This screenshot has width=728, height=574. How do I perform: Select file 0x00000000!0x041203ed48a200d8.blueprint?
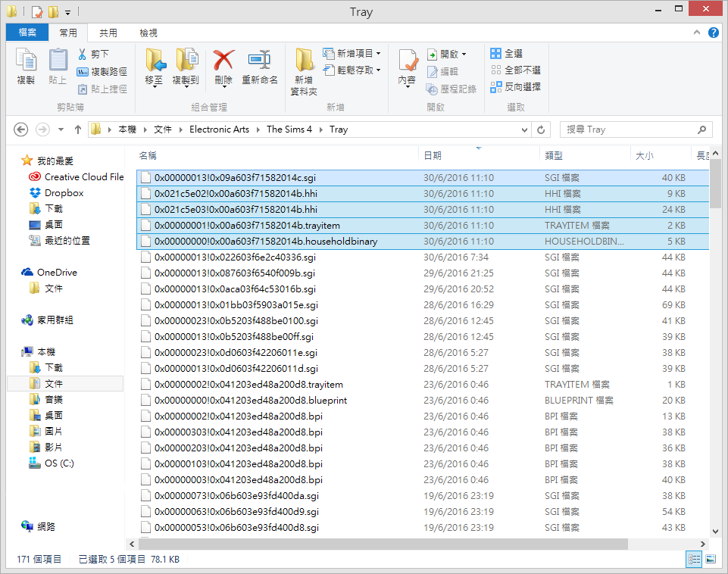(x=423, y=401)
